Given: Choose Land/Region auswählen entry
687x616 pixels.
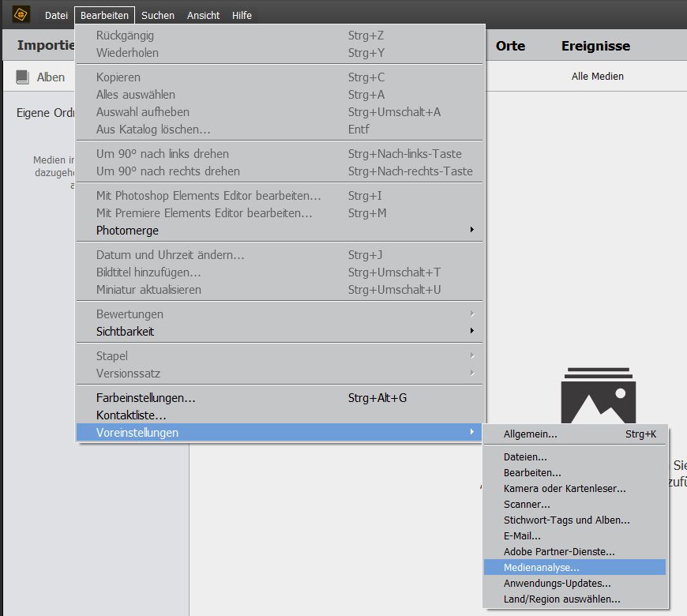Looking at the screenshot, I should click(x=575, y=599).
